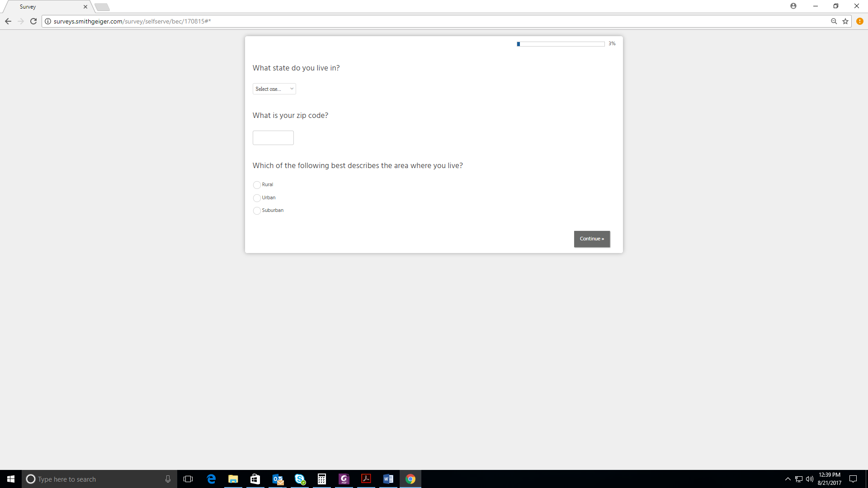This screenshot has height=488, width=868.
Task: Open Skype from the taskbar
Action: pos(300,479)
